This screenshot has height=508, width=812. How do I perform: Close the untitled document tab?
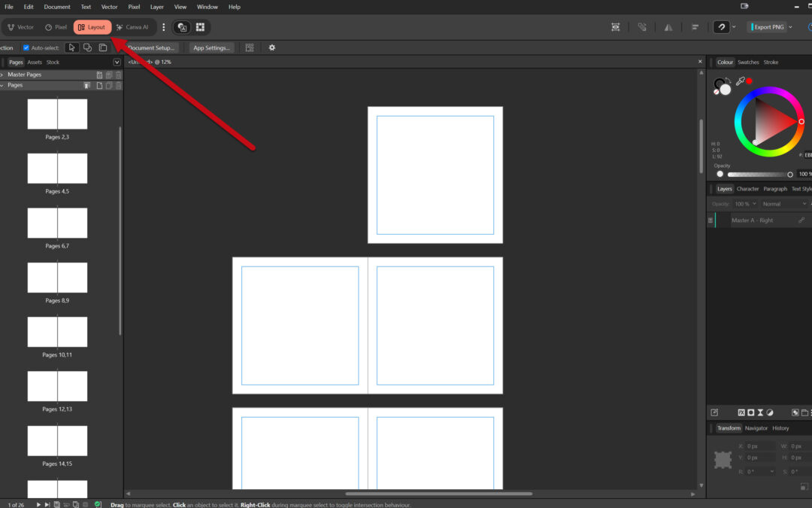click(700, 62)
